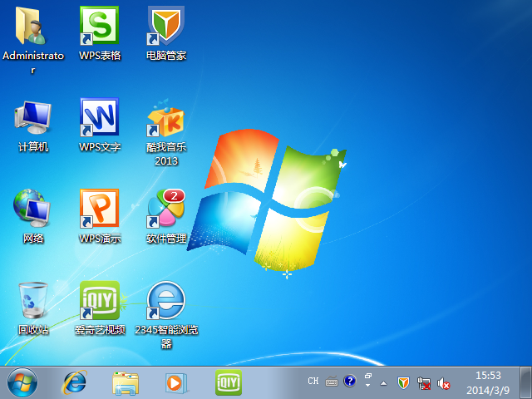This screenshot has height=399, width=532.
Task: Select the 回收站 recycle bin icon
Action: 33,302
